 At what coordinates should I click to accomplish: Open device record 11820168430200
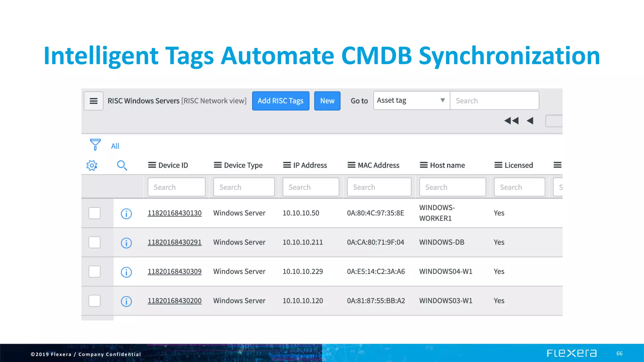point(175,301)
